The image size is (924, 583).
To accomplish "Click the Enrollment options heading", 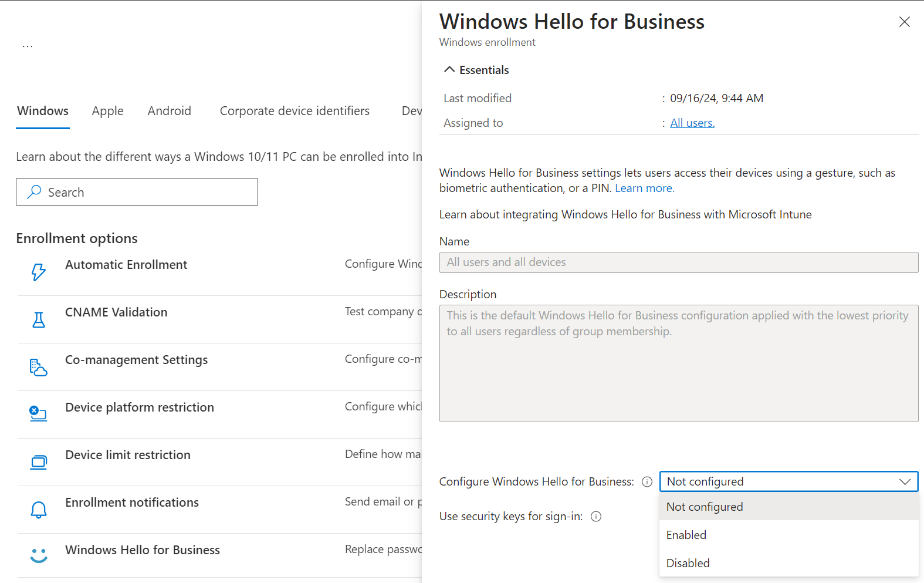I will pos(77,238).
